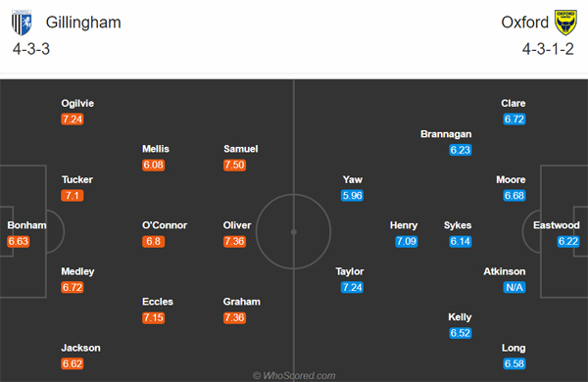Select Samuel's 7.50 rating badge
This screenshot has height=382, width=588.
click(x=235, y=165)
